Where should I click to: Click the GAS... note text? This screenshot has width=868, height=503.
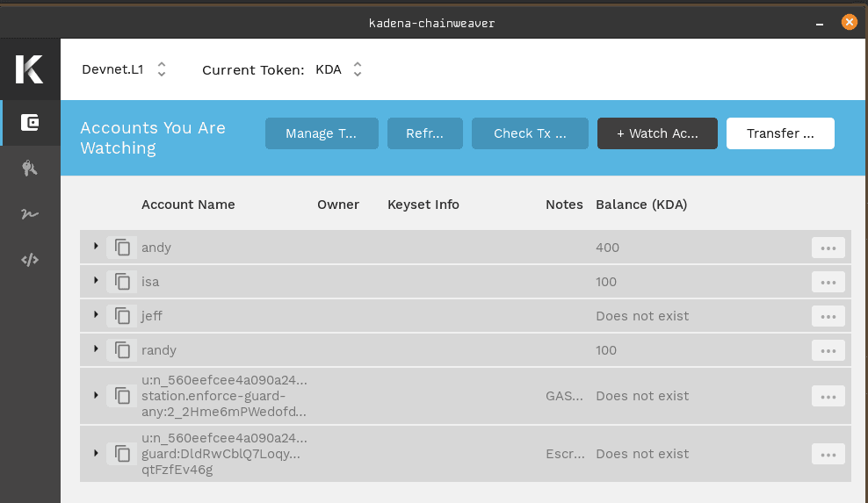564,396
